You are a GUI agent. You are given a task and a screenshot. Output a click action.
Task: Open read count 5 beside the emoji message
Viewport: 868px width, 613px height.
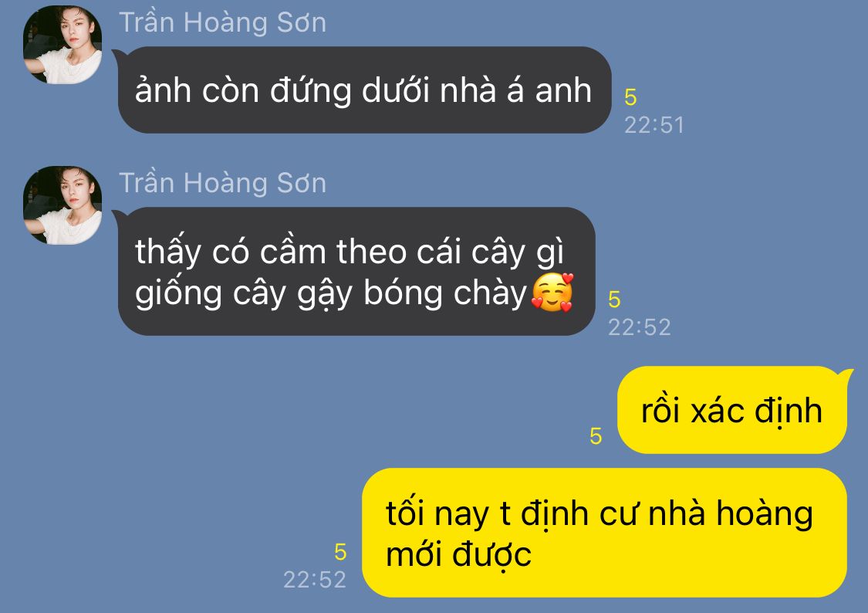614,300
